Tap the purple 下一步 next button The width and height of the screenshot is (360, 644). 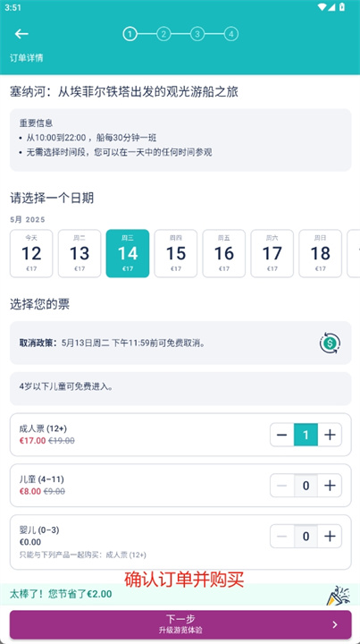coord(180,624)
